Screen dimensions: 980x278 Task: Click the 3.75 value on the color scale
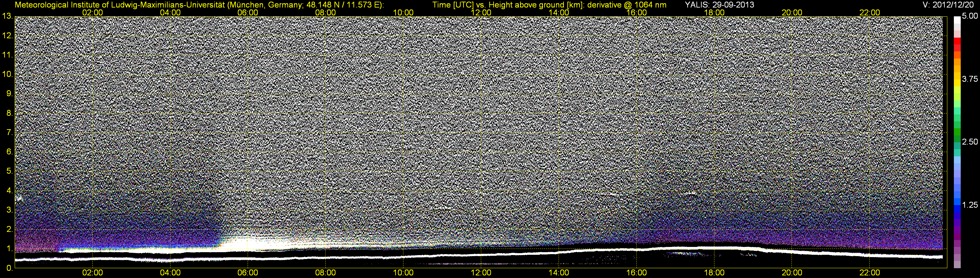[x=969, y=79]
